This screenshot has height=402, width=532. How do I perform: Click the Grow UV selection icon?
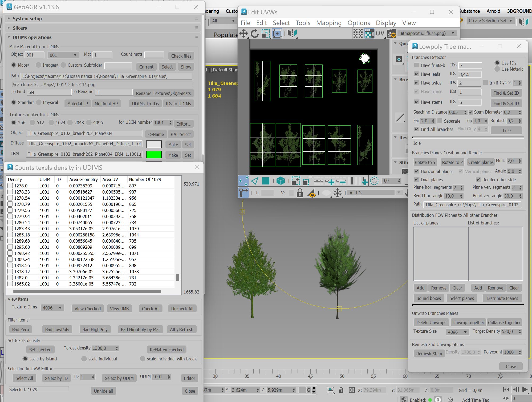pos(296,181)
